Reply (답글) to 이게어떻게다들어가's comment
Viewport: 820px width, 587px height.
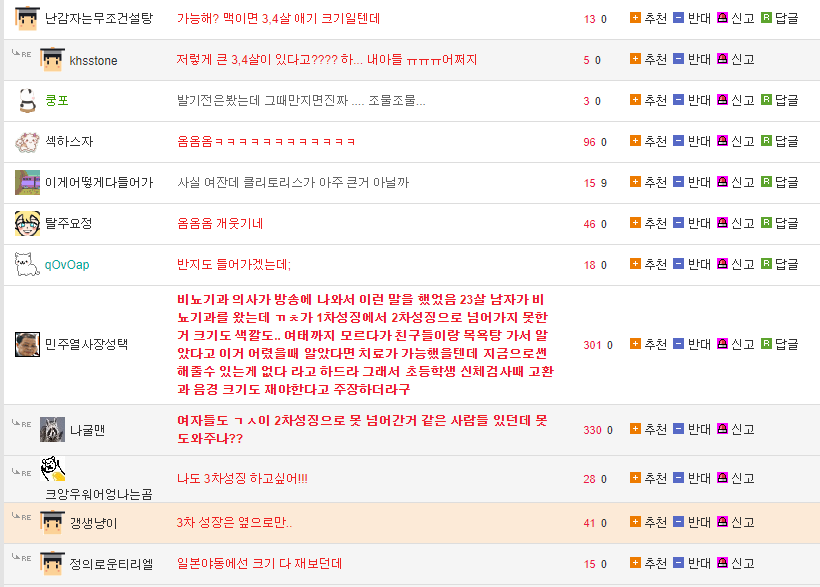pos(779,182)
